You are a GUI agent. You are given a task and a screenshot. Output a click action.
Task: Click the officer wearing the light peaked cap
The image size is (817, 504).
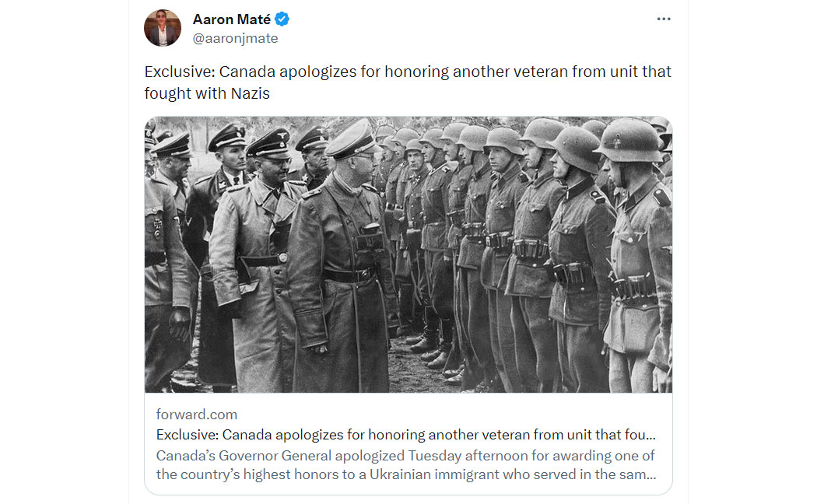coord(340,255)
